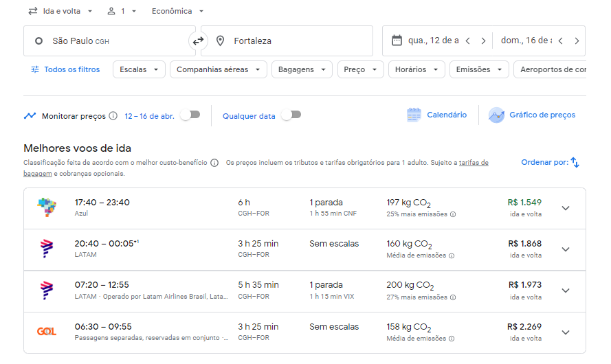Open the Companhias aéreas filter dropdown
Image resolution: width=611 pixels, height=364 pixels.
pyautogui.click(x=219, y=69)
